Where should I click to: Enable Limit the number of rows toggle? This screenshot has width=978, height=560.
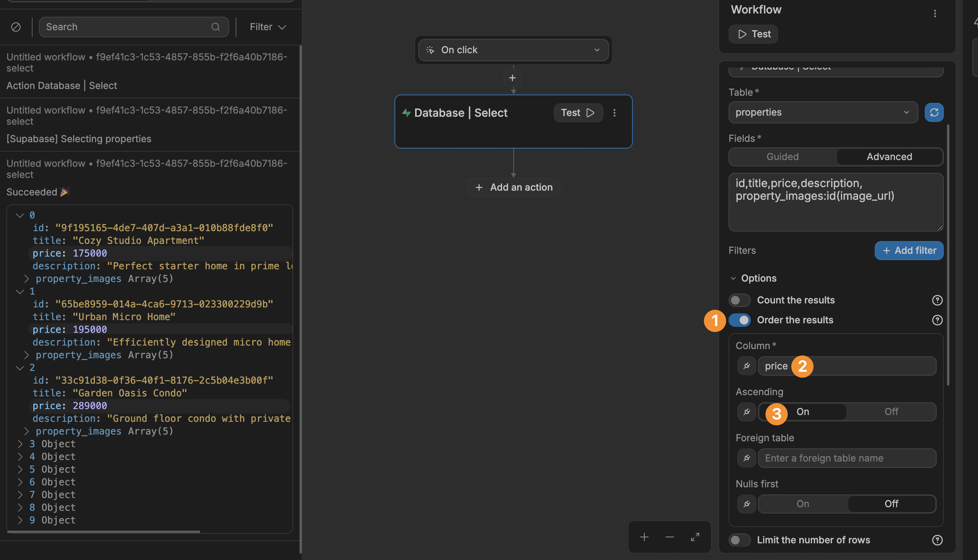click(x=740, y=540)
